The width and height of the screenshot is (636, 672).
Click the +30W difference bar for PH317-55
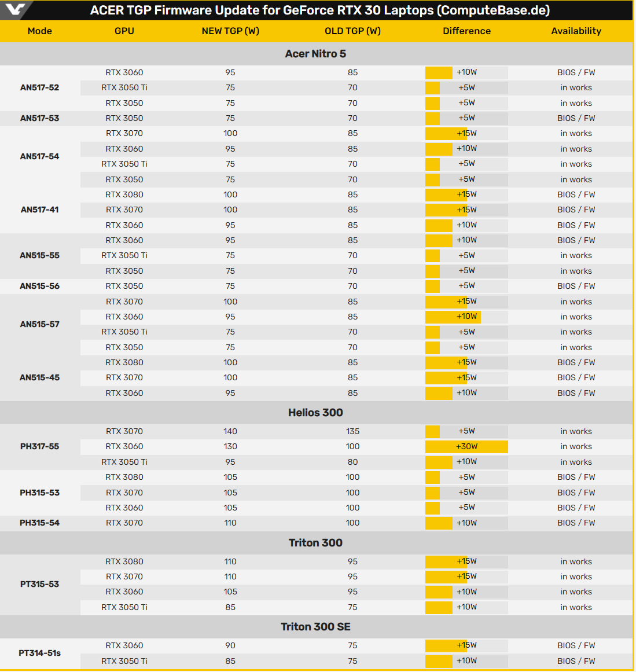(x=466, y=447)
